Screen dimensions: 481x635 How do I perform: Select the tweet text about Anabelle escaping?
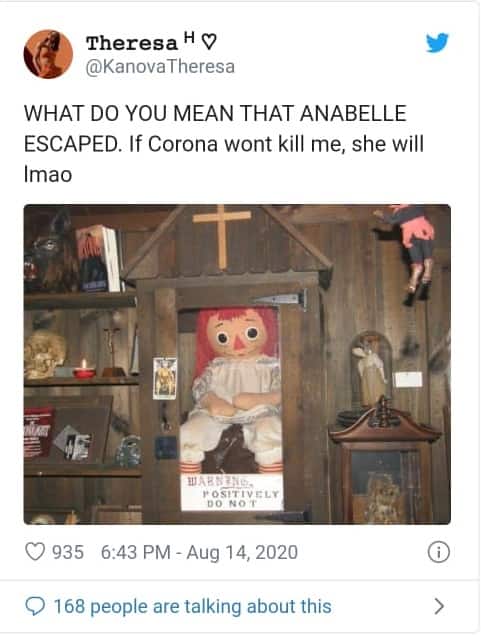point(224,144)
